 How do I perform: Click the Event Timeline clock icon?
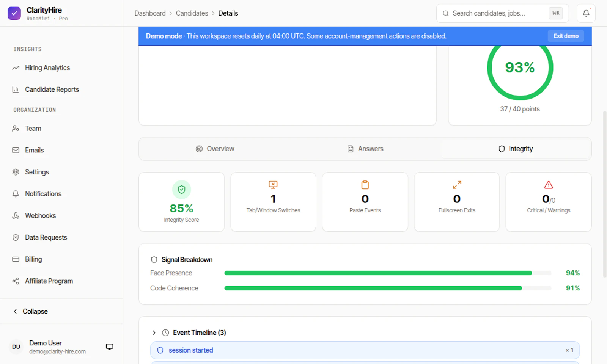pos(165,333)
